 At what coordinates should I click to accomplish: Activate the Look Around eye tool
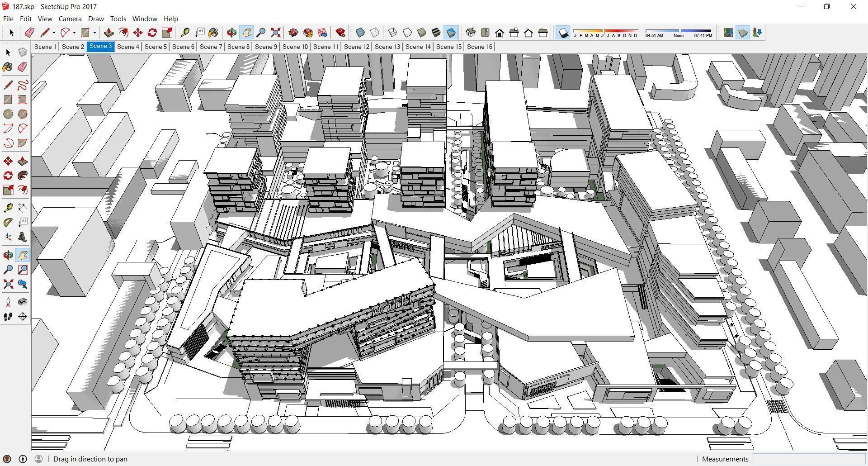click(x=23, y=302)
